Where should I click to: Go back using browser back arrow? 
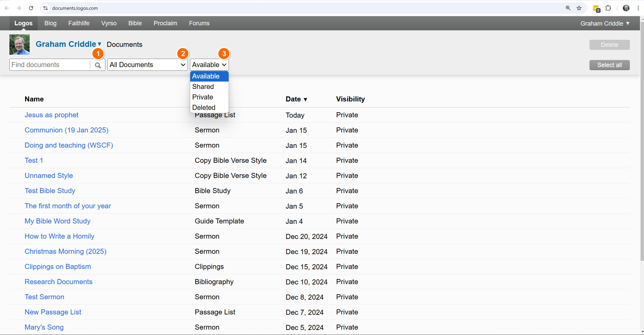(x=7, y=8)
